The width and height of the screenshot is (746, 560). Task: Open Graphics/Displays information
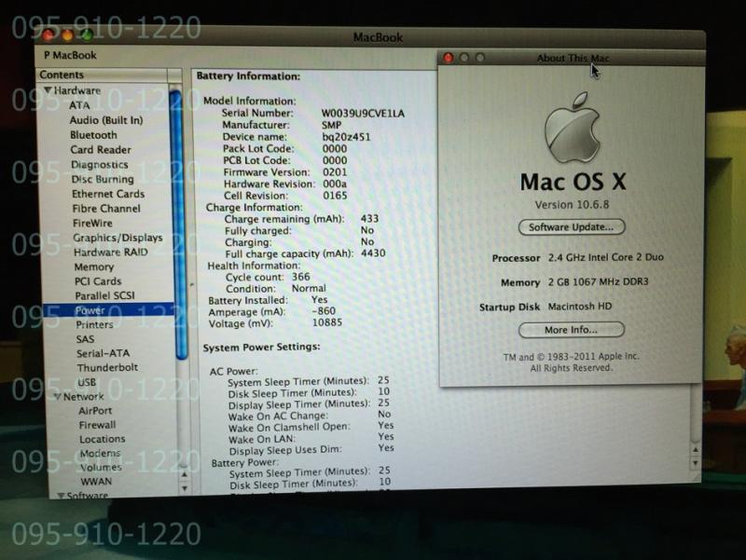click(x=117, y=238)
